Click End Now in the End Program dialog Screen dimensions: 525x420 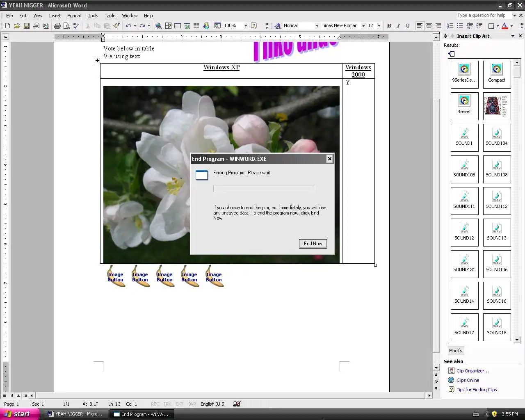[x=313, y=244]
